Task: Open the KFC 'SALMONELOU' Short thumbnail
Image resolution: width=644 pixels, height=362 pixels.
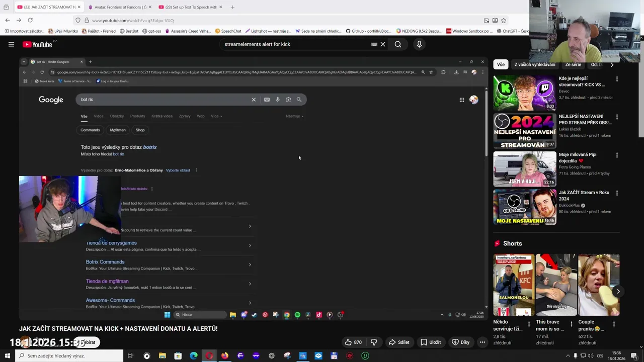Action: (514, 285)
